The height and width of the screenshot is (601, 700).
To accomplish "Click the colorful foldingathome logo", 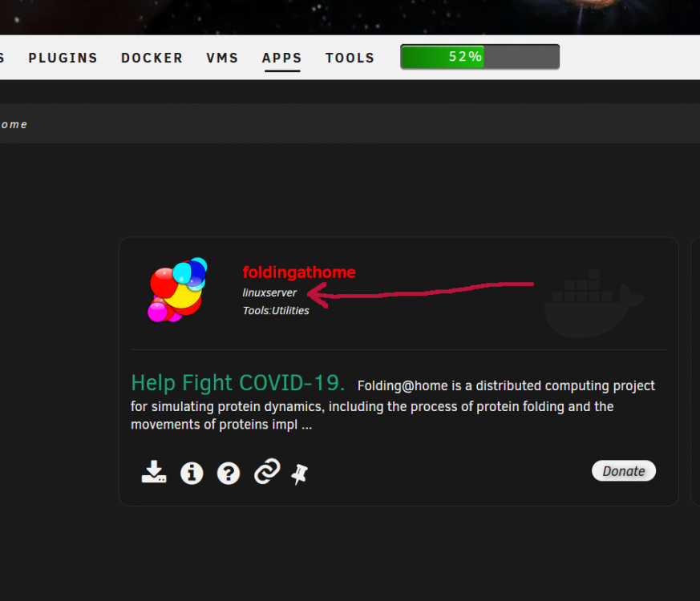I will [x=178, y=289].
